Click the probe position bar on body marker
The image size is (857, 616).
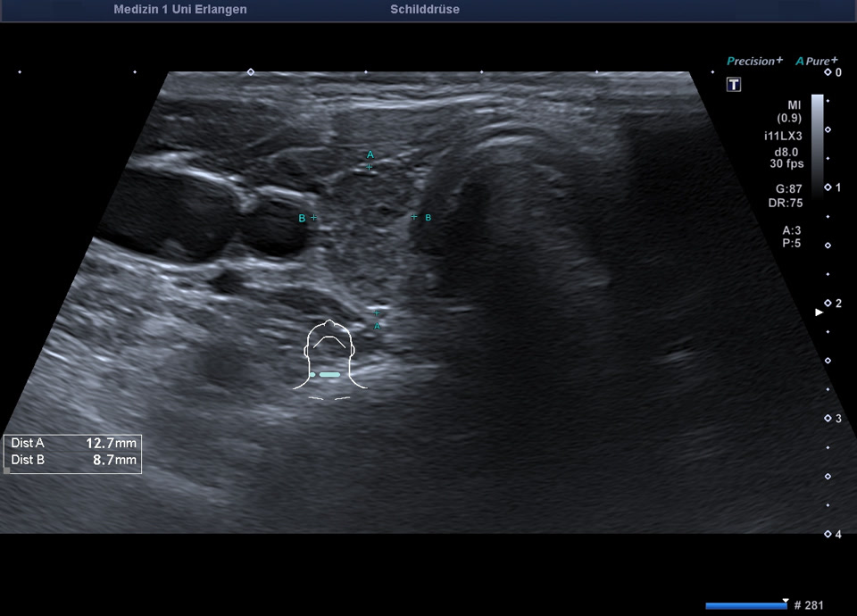[329, 374]
